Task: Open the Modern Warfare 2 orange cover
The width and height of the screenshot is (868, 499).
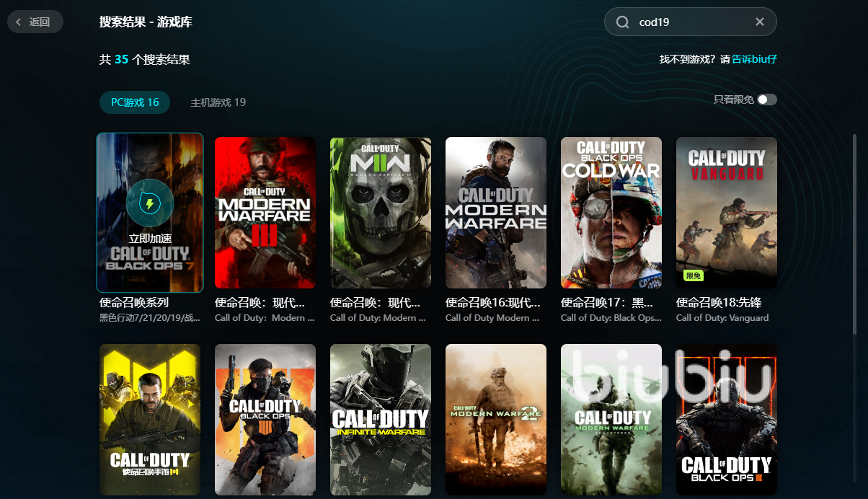Action: (496, 420)
